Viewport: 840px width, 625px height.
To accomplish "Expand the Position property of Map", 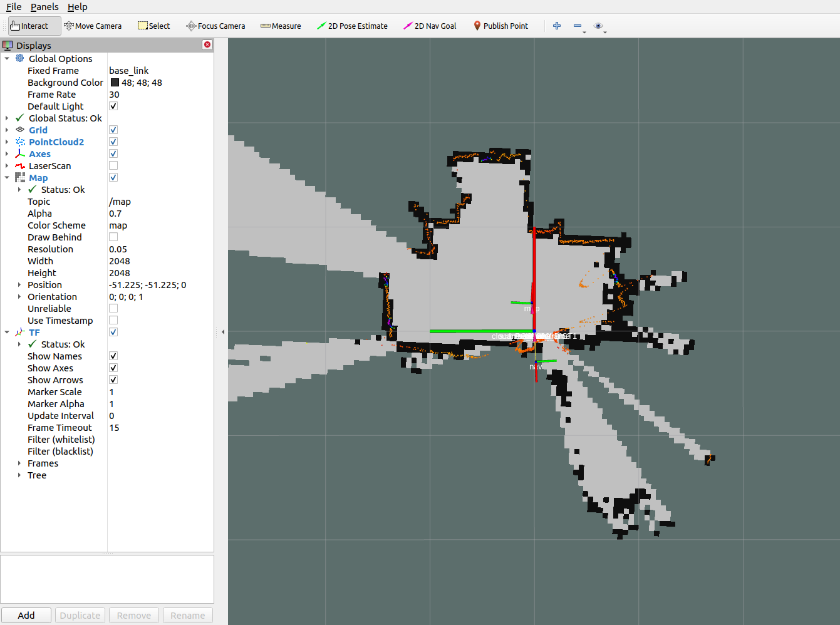I will 19,284.
